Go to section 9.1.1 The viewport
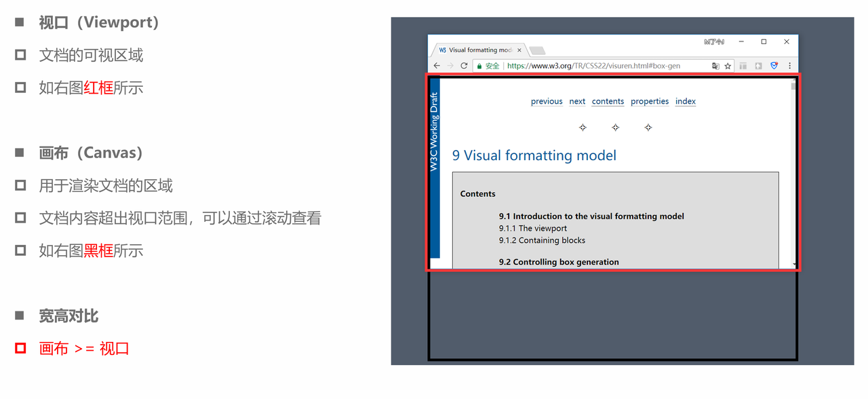The width and height of the screenshot is (868, 399). click(533, 228)
